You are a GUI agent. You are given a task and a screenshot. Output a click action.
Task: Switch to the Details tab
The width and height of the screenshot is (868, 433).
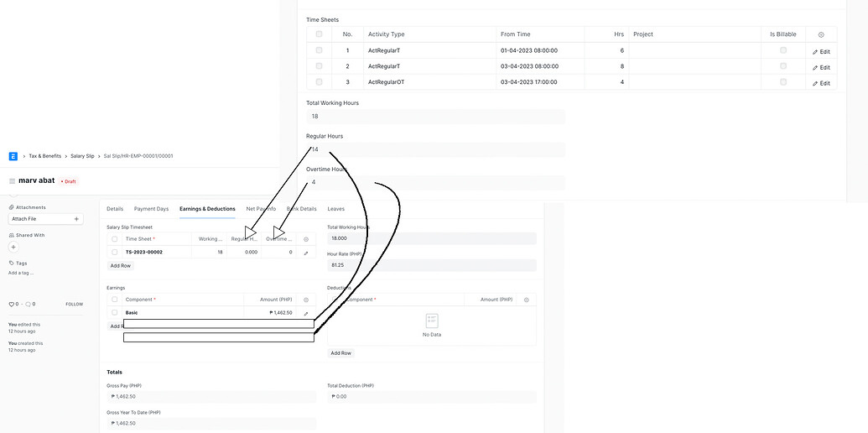[x=115, y=209]
